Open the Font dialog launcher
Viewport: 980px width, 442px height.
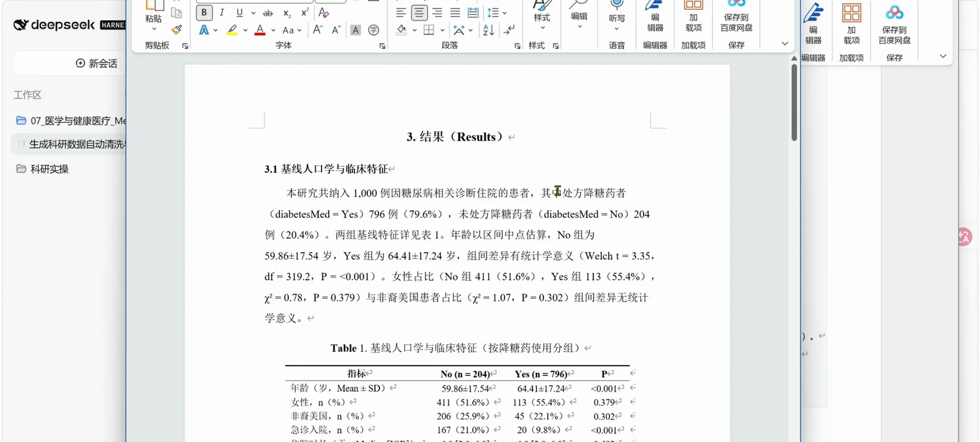point(382,46)
